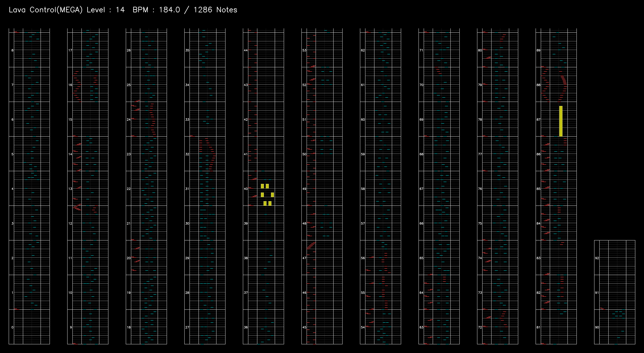This screenshot has width=644, height=353.
Task: Click measure number 62 label
Action: point(363,50)
